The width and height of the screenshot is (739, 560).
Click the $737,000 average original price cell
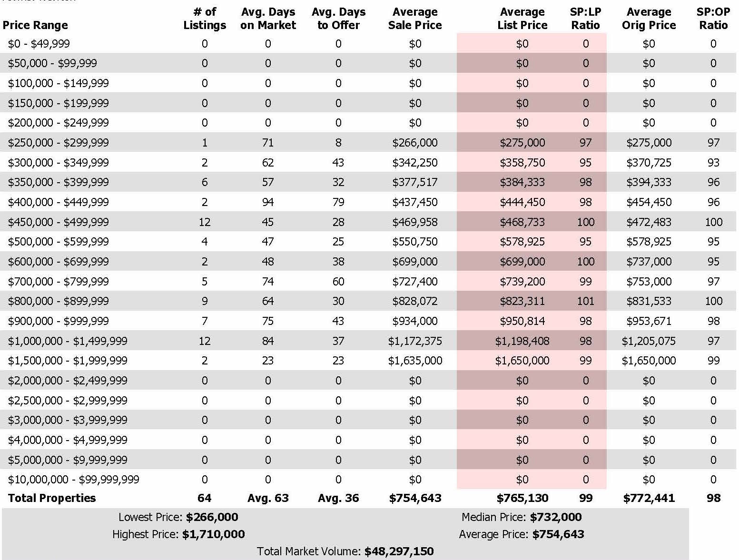649,262
